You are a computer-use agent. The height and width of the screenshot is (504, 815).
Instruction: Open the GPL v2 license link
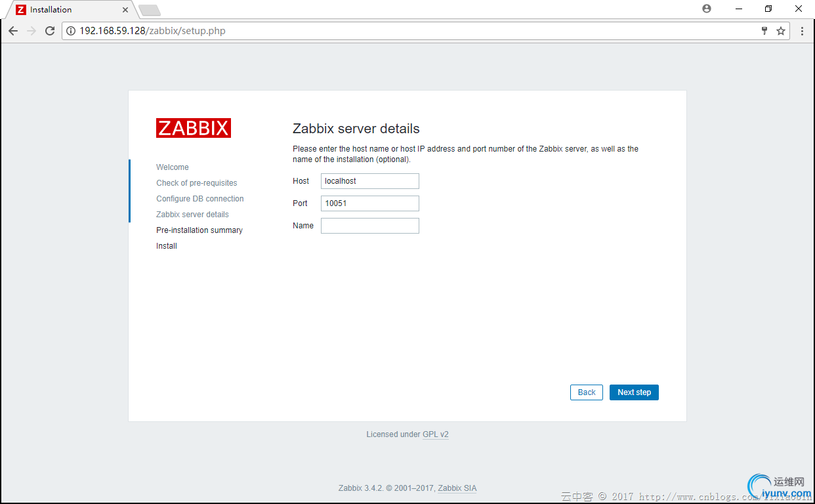[x=436, y=434]
